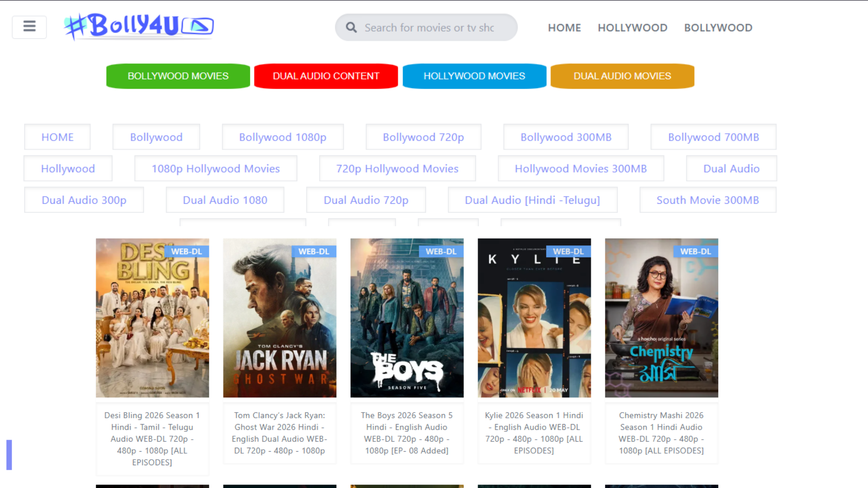Viewport: 868px width, 488px height.
Task: Open Dual Audio [Hindi -Telugu] category
Action: click(x=533, y=200)
